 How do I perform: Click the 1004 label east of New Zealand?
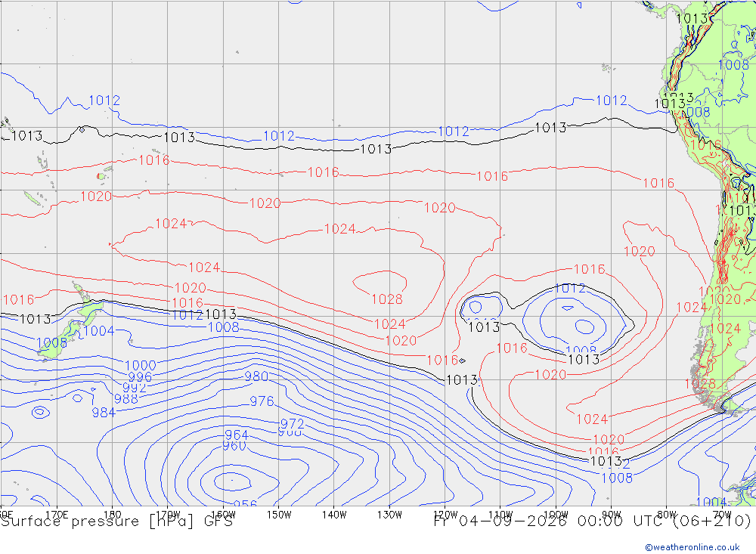[99, 331]
